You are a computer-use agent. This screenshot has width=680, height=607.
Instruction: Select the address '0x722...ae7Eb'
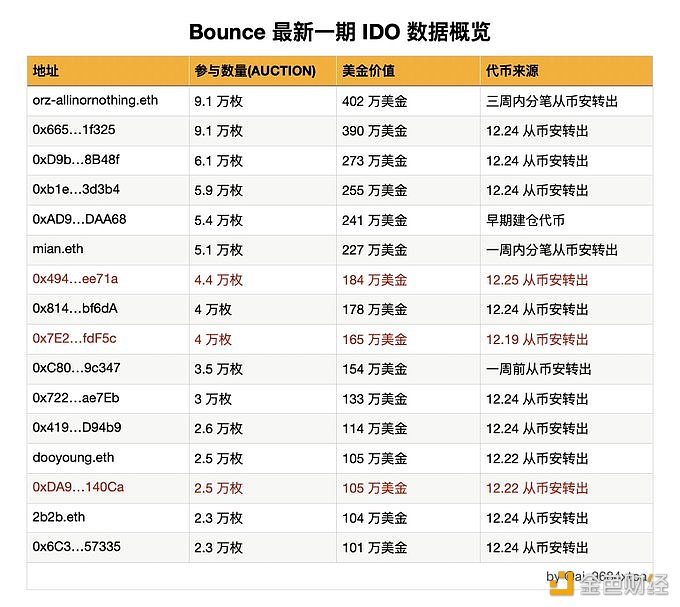tap(76, 398)
